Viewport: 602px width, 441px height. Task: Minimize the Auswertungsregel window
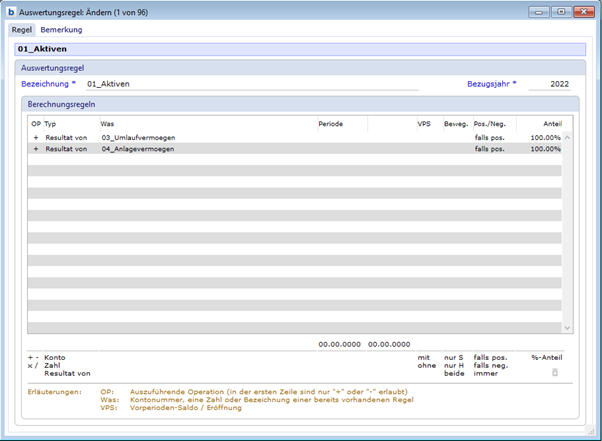point(541,12)
